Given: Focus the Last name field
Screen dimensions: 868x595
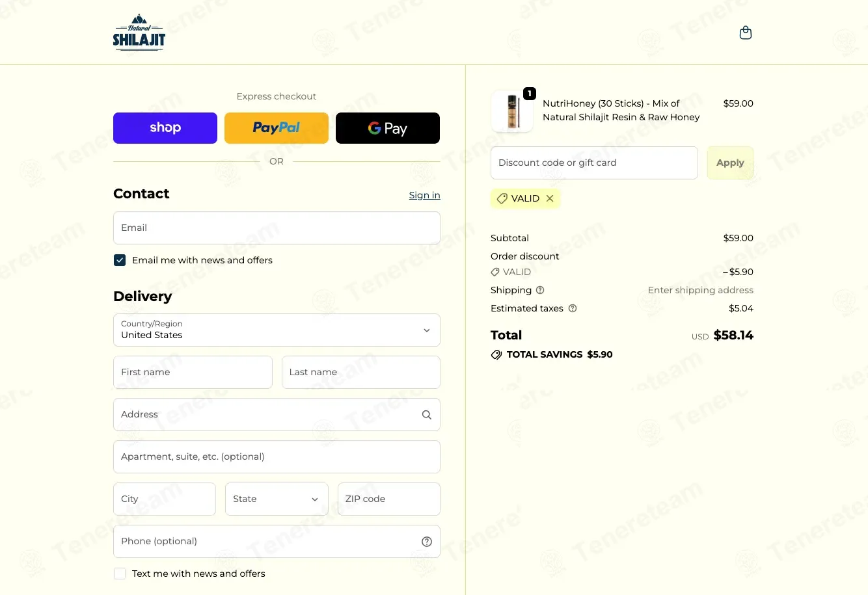Looking at the screenshot, I should pos(361,372).
